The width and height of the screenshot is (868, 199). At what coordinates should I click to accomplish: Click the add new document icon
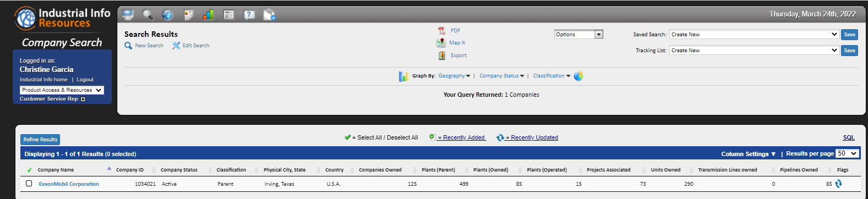pos(269,15)
